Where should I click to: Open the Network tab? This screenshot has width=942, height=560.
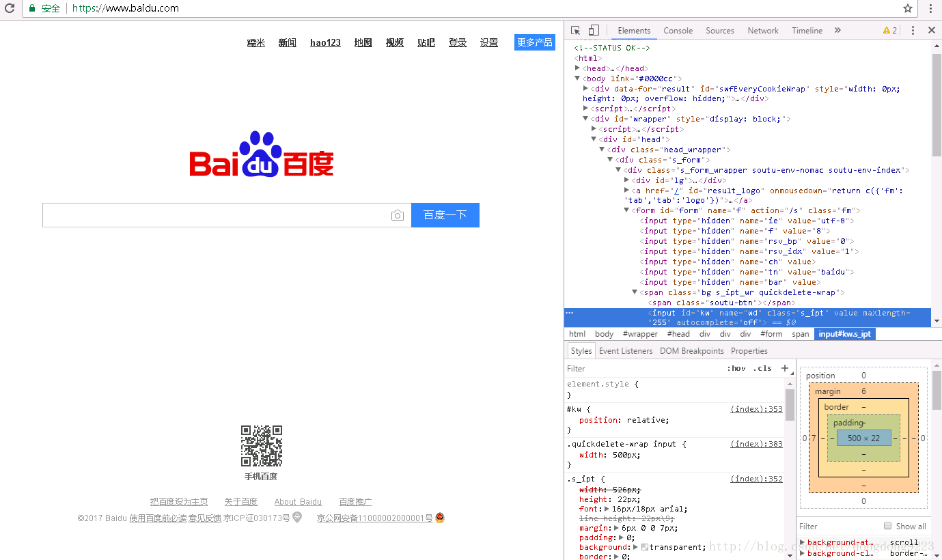pyautogui.click(x=763, y=31)
